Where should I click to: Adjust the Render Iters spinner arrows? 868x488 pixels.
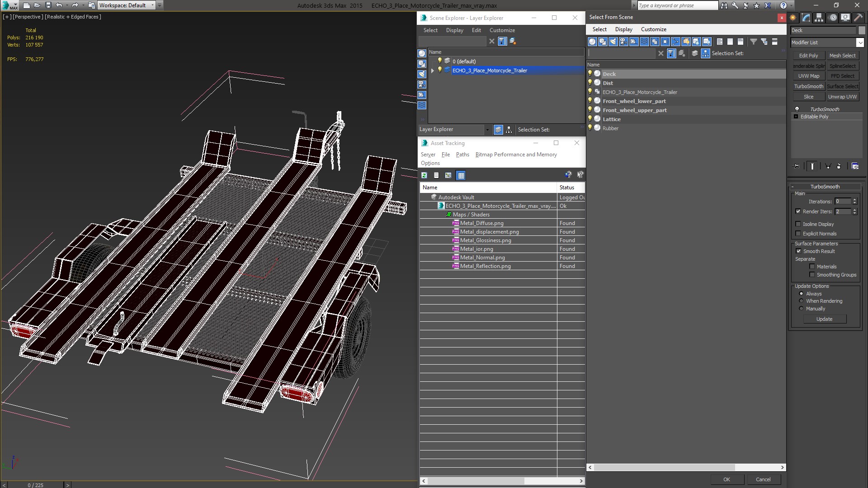tap(855, 211)
